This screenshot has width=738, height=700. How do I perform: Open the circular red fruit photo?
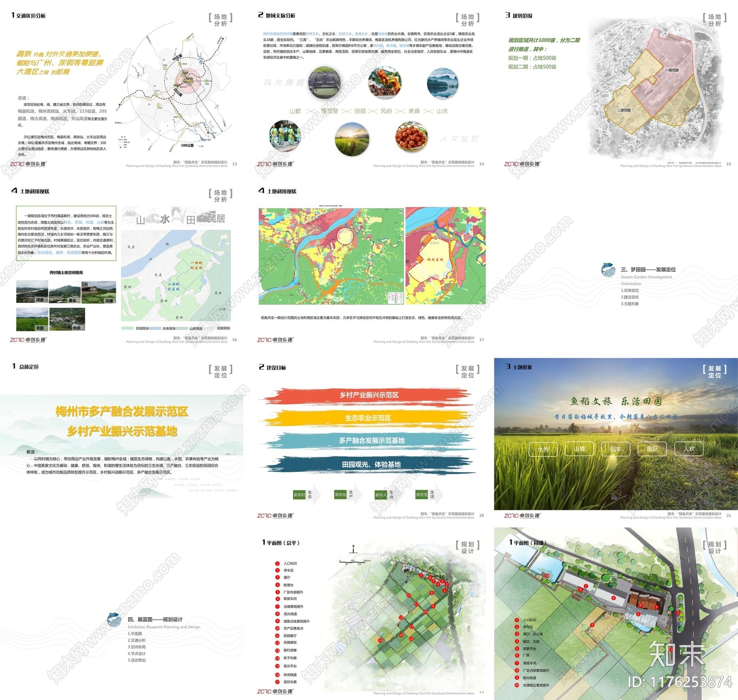tap(411, 137)
